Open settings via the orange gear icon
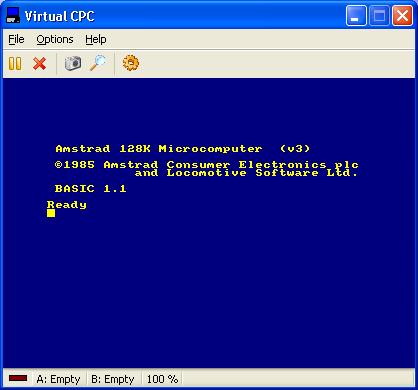 click(x=131, y=63)
